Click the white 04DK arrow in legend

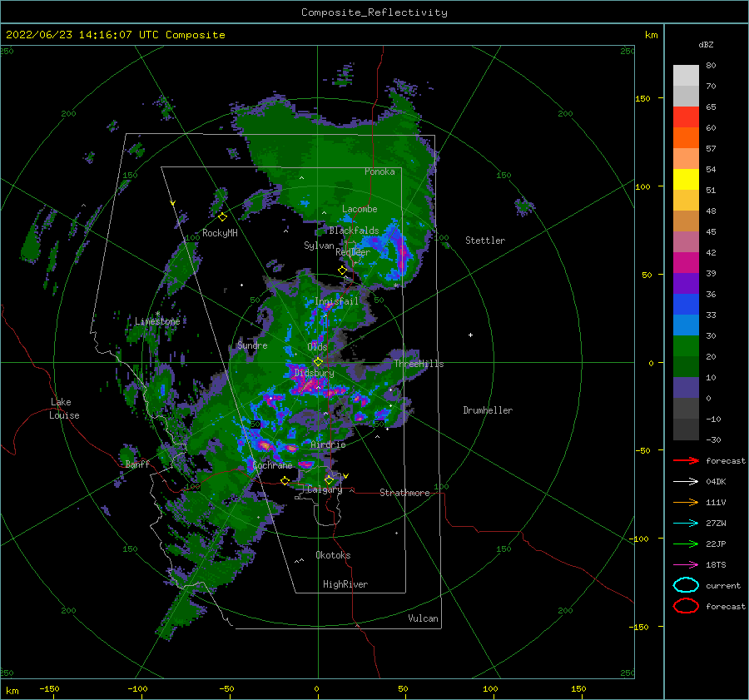pyautogui.click(x=686, y=482)
